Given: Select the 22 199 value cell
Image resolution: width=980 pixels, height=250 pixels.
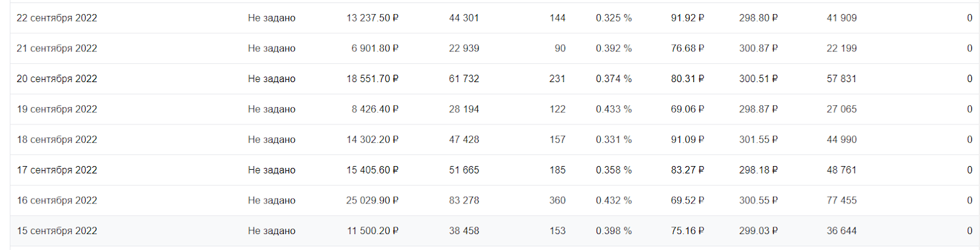Looking at the screenshot, I should [842, 48].
